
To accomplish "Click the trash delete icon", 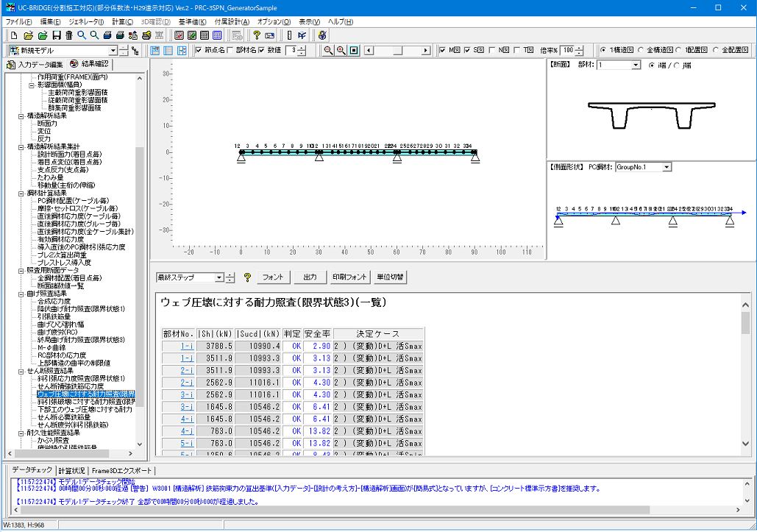I will tap(68, 35).
